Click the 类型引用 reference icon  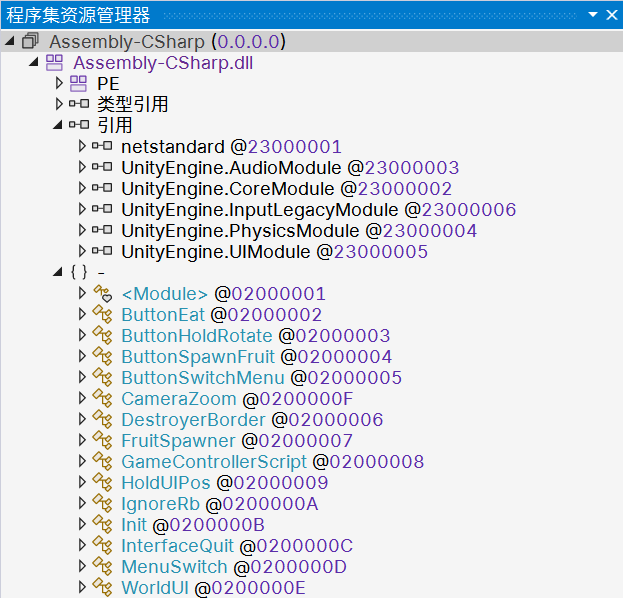tap(79, 104)
